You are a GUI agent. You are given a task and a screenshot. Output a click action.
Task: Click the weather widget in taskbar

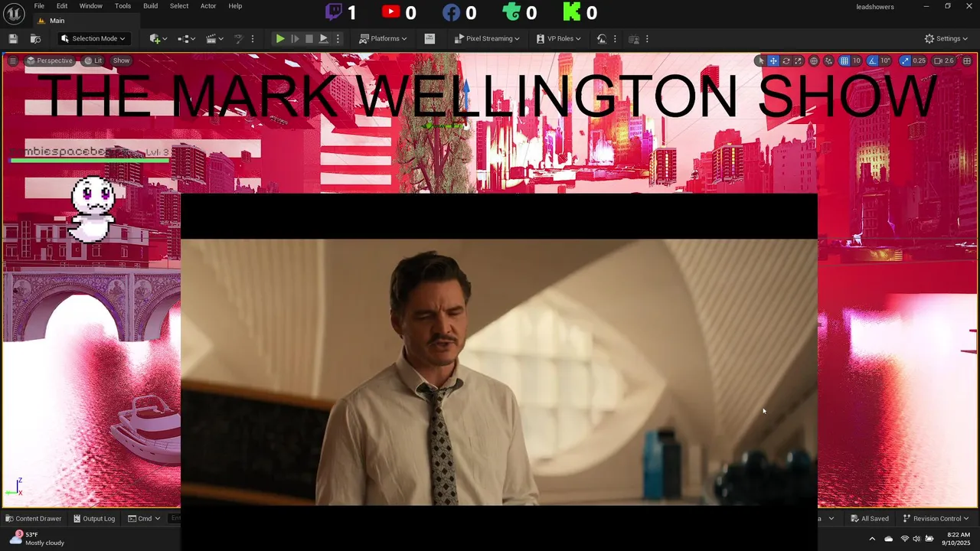coord(37,539)
